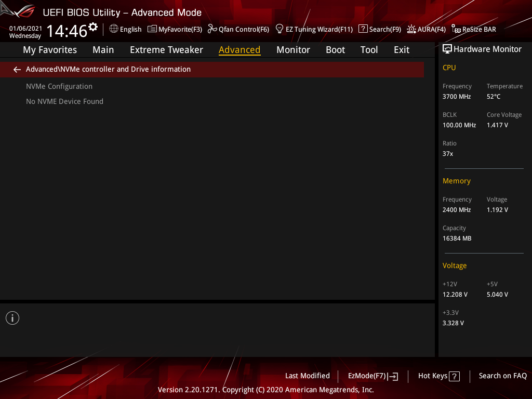Open time settings gear icon
The width and height of the screenshot is (532, 399).
click(93, 27)
